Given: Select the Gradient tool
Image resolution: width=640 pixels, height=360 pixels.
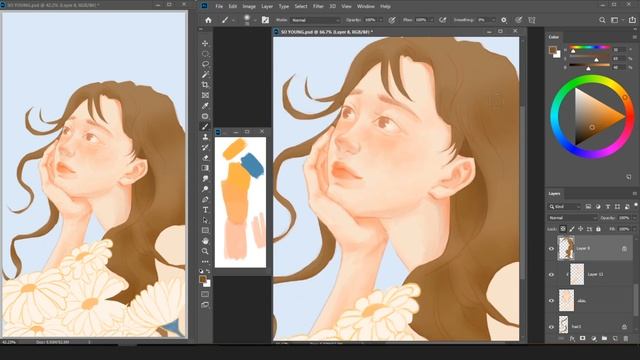Looking at the screenshot, I should pos(205,168).
